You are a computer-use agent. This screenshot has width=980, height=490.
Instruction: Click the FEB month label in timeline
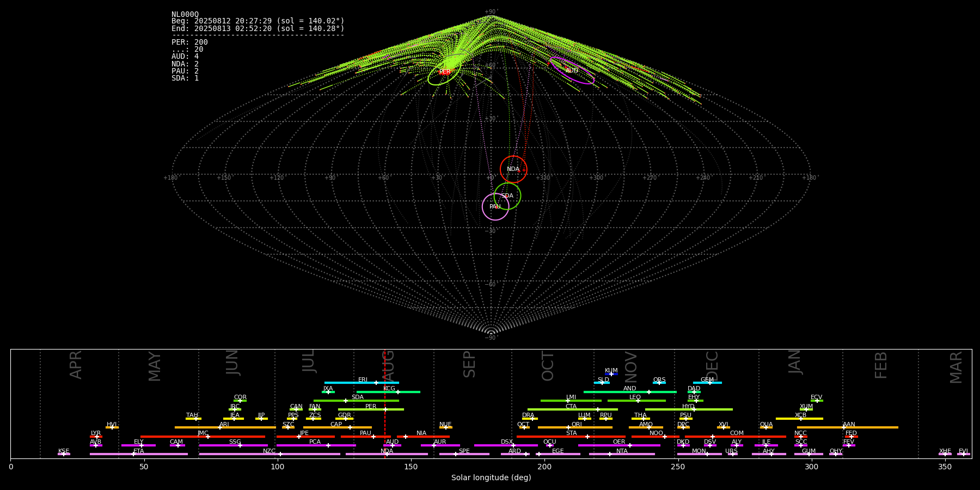881,365
